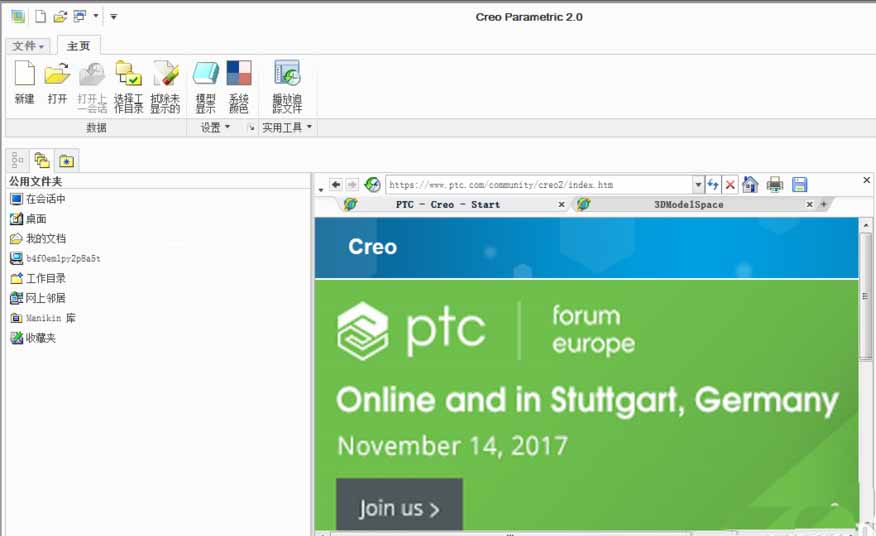
Task: Click the ptc forum europe banner logo
Action: click(486, 330)
